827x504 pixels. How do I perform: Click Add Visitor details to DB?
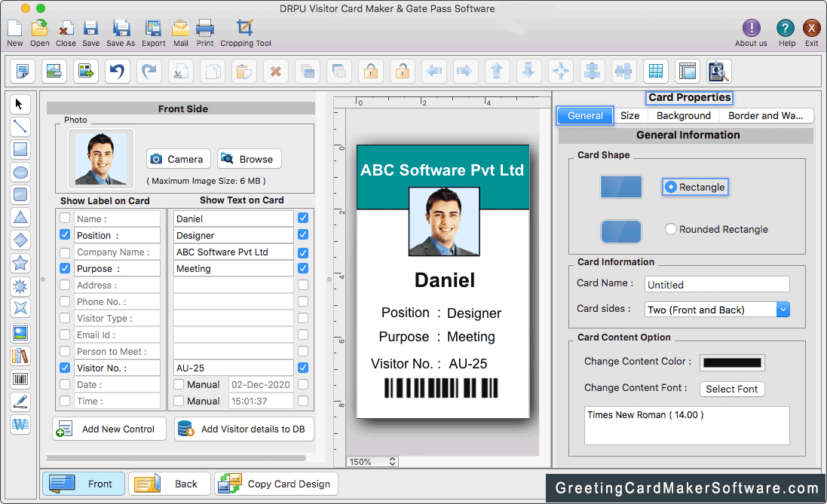click(x=244, y=429)
